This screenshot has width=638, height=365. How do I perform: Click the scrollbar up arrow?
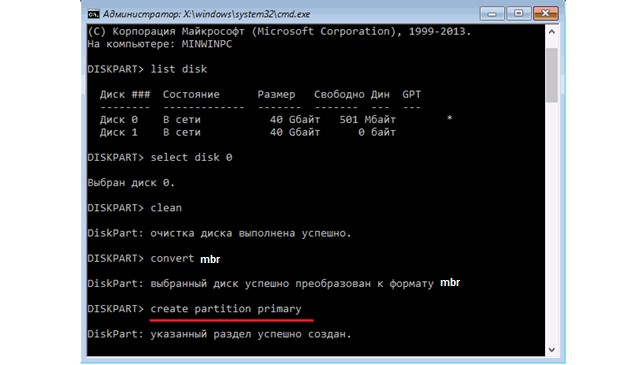(x=551, y=32)
